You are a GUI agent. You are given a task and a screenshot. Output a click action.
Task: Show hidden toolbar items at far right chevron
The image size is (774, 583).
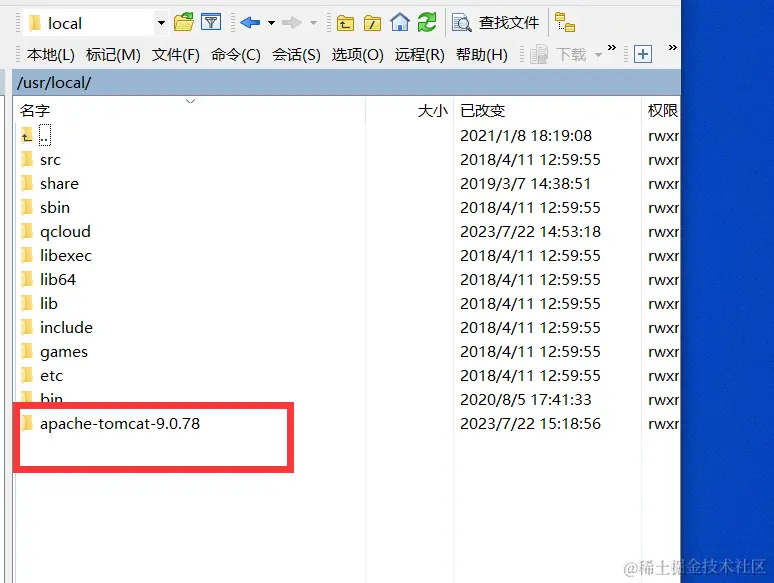pyautogui.click(x=672, y=48)
